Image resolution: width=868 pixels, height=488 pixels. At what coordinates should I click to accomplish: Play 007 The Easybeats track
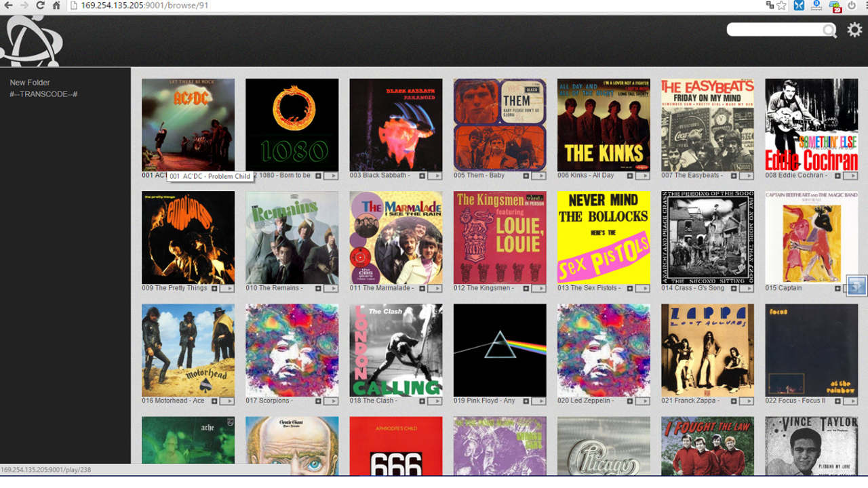tap(746, 176)
